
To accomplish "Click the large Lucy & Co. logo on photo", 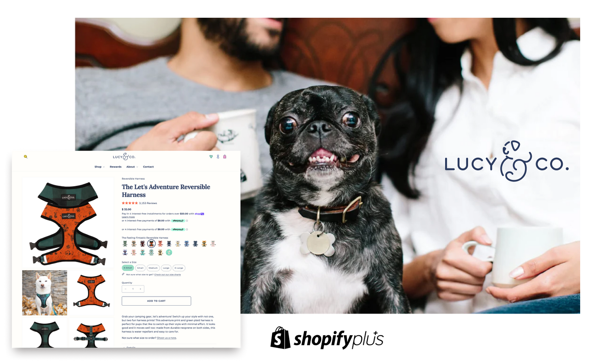I will (507, 162).
